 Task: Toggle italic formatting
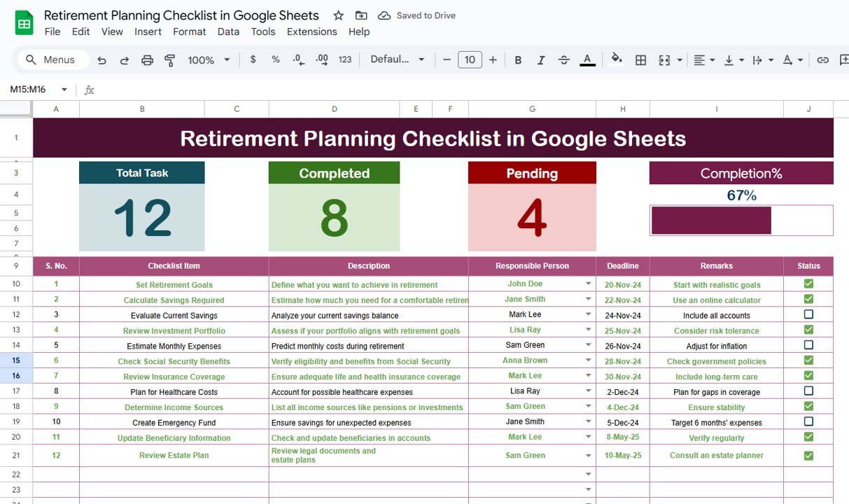541,60
